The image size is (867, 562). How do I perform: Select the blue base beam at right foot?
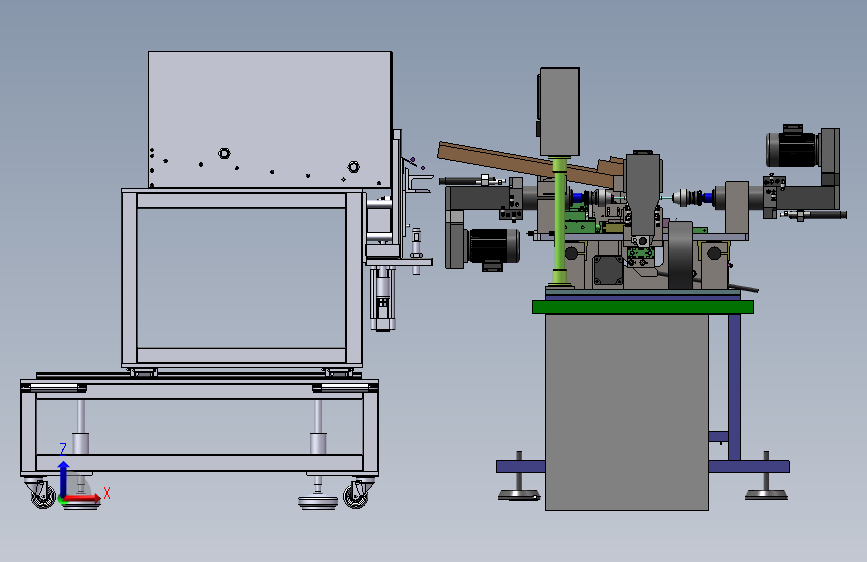click(x=749, y=467)
